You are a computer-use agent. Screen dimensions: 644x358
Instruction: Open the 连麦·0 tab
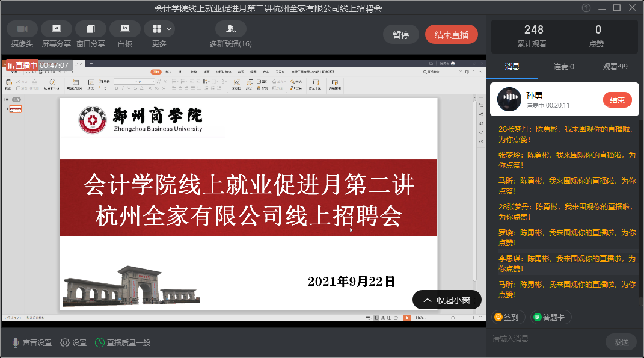click(x=564, y=67)
